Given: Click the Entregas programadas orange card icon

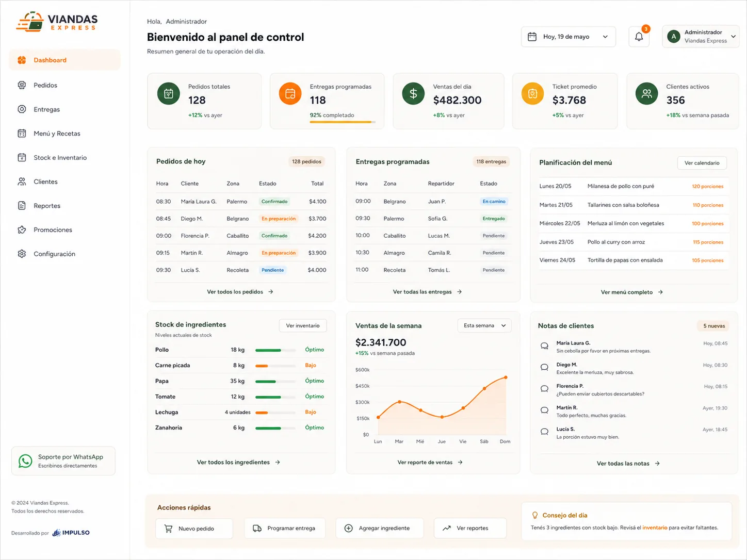Looking at the screenshot, I should pos(290,94).
